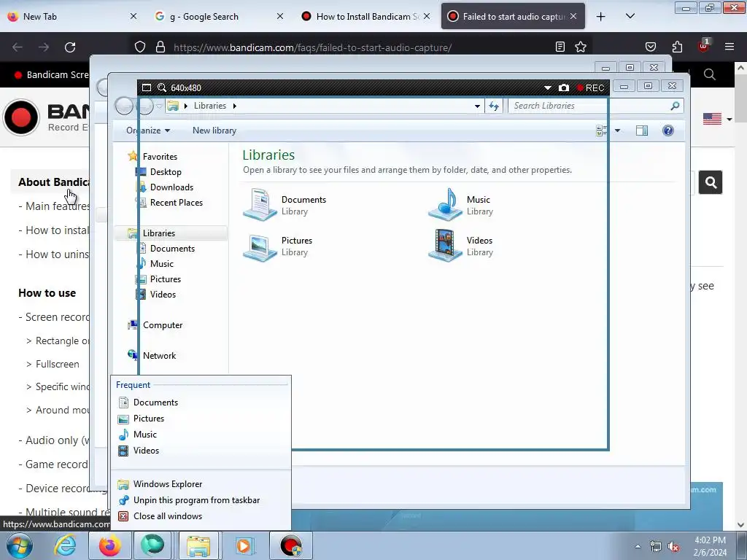Toggle Firefox reader view icon
The image size is (747, 560).
(560, 47)
